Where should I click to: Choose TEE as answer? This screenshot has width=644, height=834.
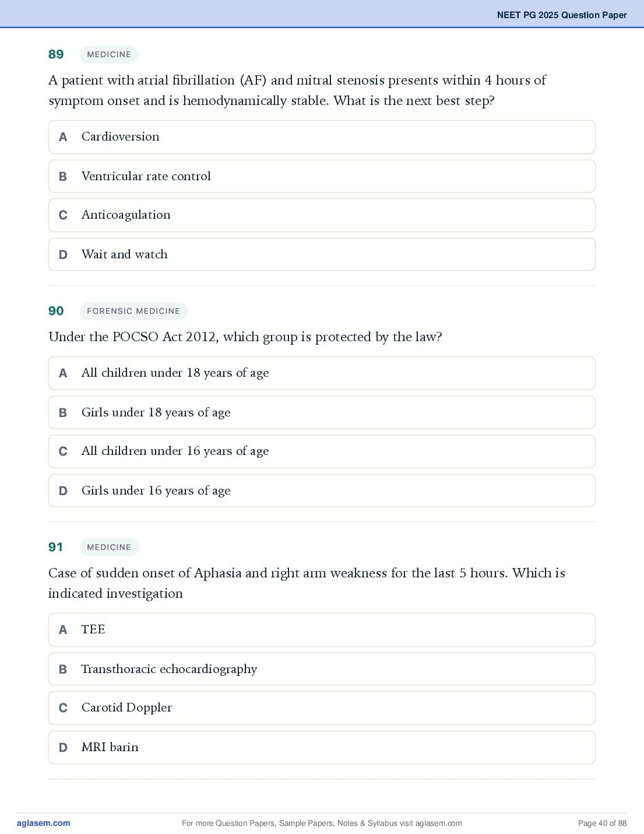(x=322, y=630)
